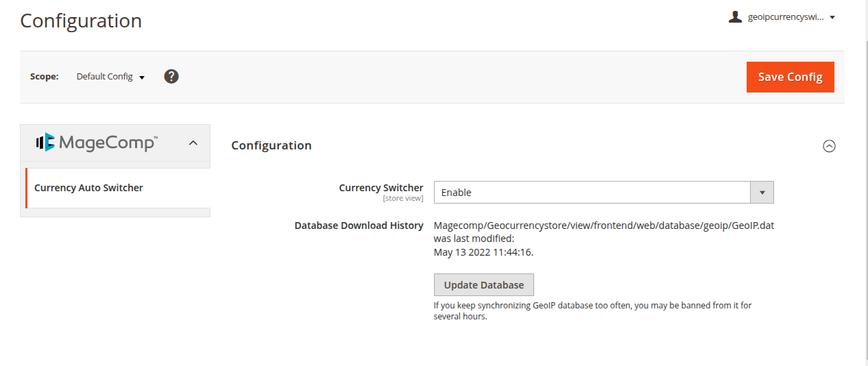The width and height of the screenshot is (868, 366).
Task: Click the Configuration section heading
Action: pos(272,145)
